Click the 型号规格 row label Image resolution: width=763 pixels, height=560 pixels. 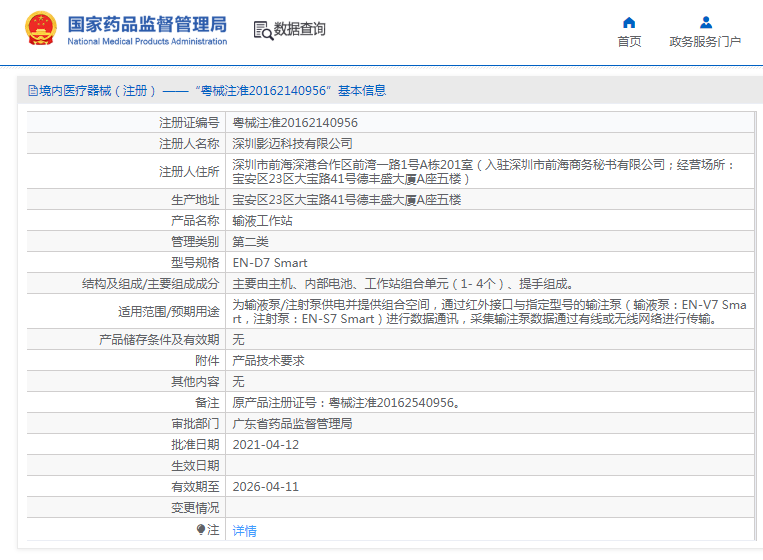tap(195, 263)
